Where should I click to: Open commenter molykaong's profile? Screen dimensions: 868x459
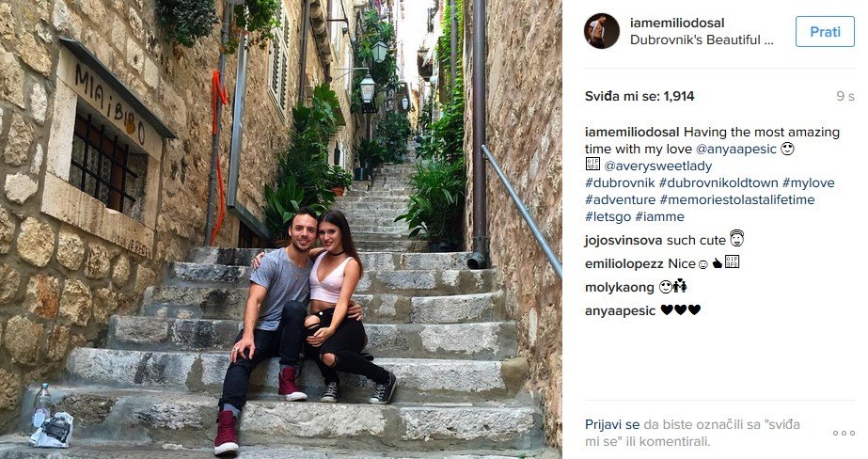pos(620,288)
